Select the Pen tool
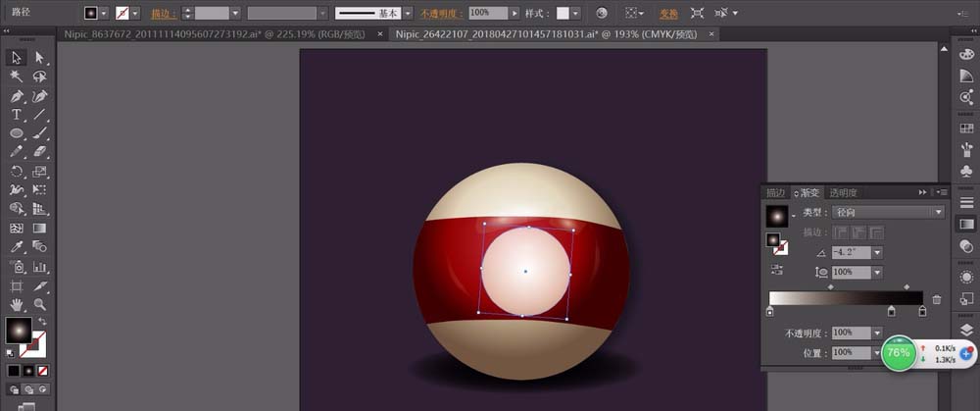 pos(17,96)
